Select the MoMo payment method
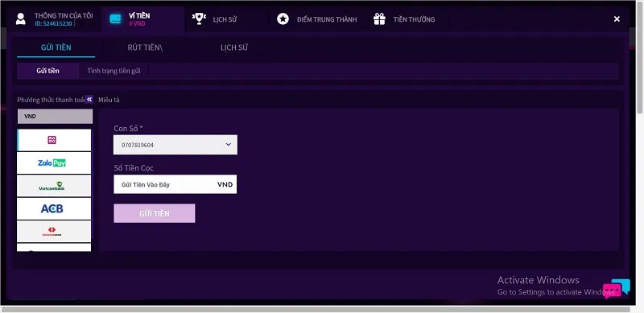644x313 pixels. [x=54, y=140]
